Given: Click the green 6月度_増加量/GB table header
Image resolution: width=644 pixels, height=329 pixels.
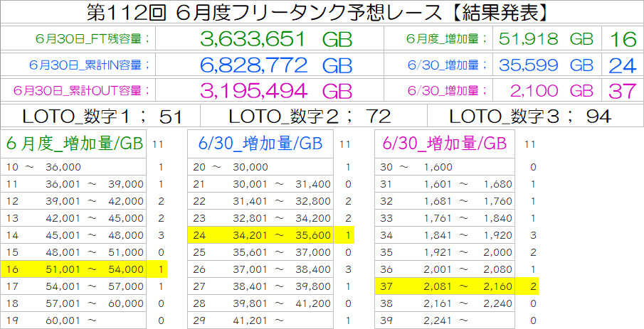Looking at the screenshot, I should click(x=73, y=144).
